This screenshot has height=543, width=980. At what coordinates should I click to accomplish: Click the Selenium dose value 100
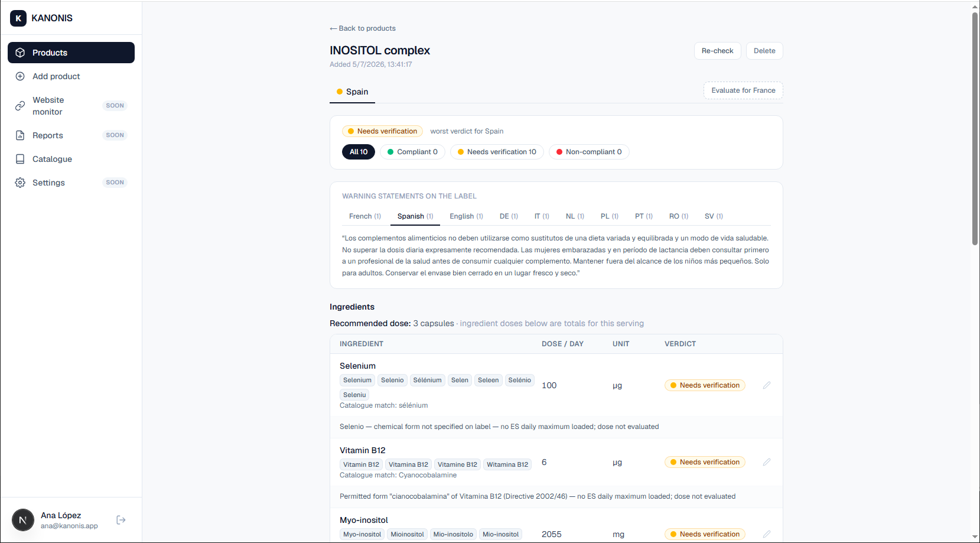tap(549, 385)
